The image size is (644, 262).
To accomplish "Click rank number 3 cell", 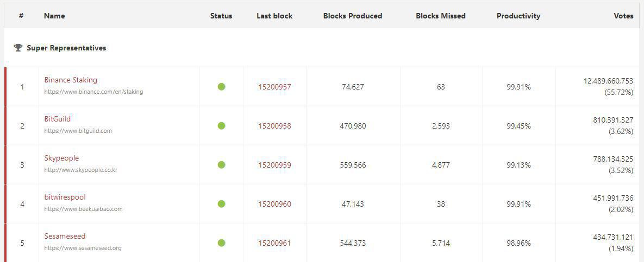I will tap(22, 165).
